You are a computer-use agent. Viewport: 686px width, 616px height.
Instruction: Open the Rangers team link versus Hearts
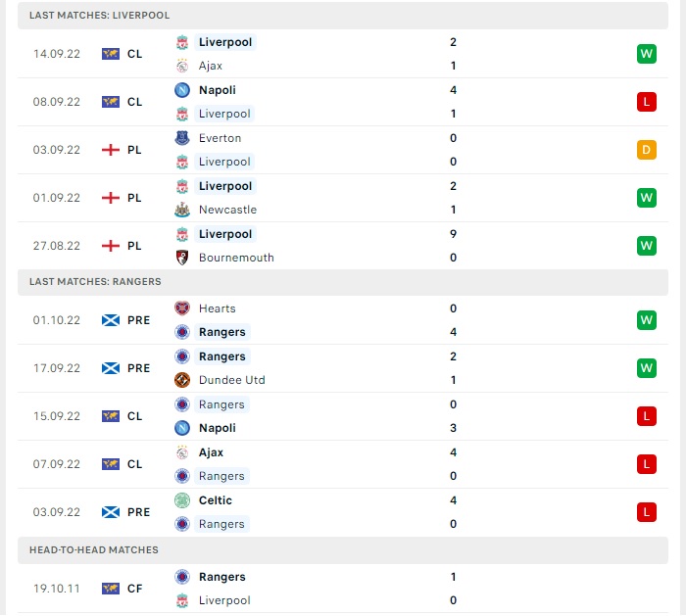tap(222, 332)
